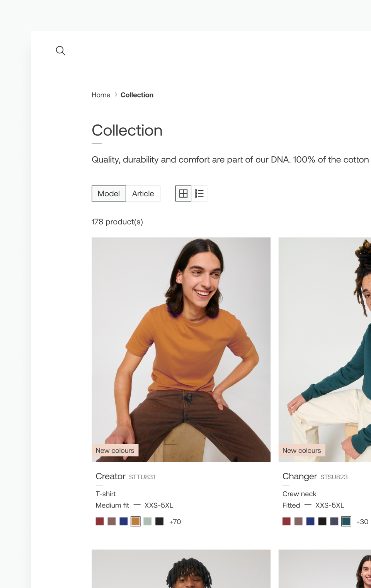371x588 pixels.
Task: Pick the pale green Creator swatch
Action: coord(148,521)
